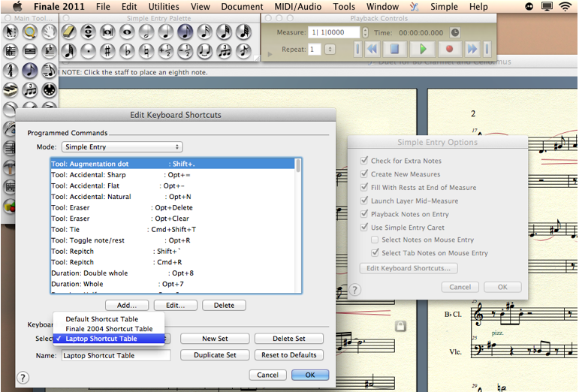Choose the double whole note duration
The image size is (579, 392).
(x=107, y=32)
